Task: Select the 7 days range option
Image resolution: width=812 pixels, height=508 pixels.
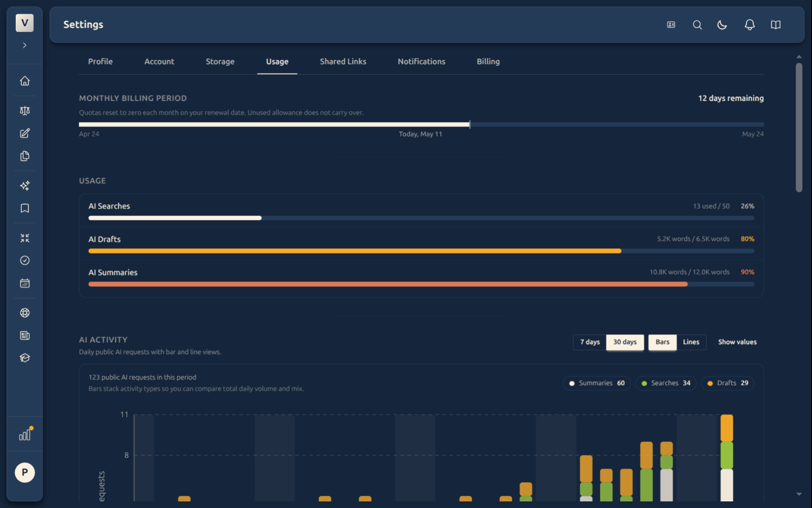Action: [x=590, y=342]
